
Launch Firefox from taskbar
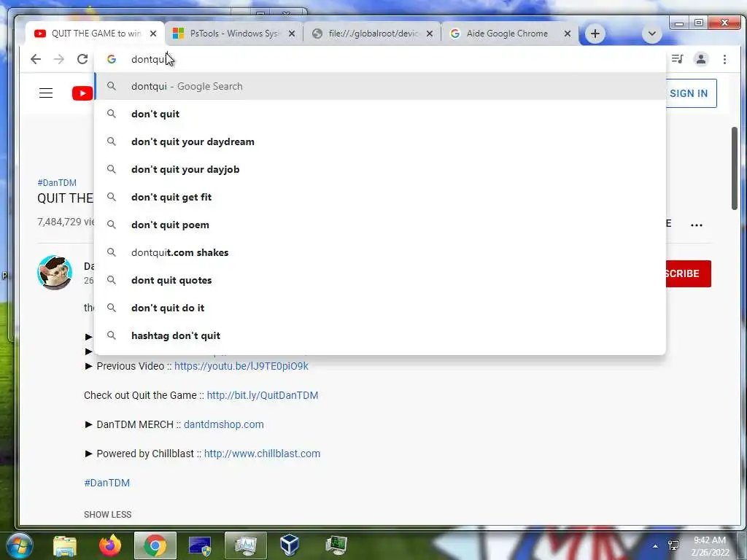point(110,545)
